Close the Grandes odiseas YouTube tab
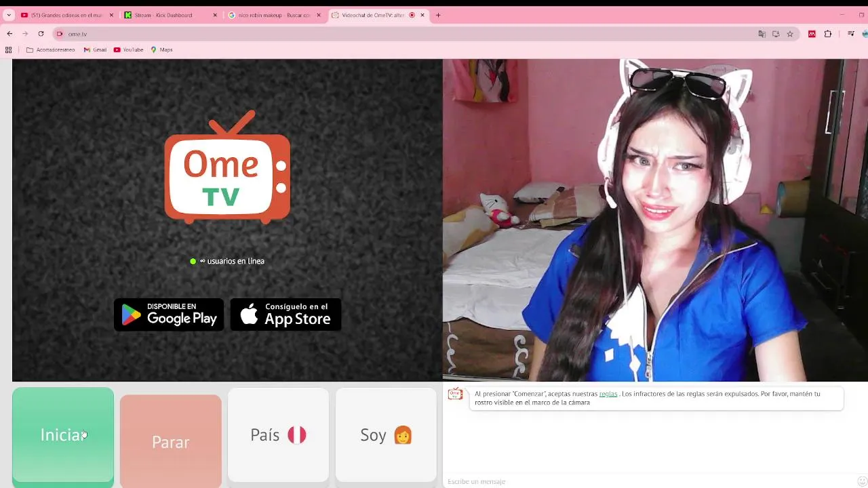The image size is (868, 488). (112, 15)
